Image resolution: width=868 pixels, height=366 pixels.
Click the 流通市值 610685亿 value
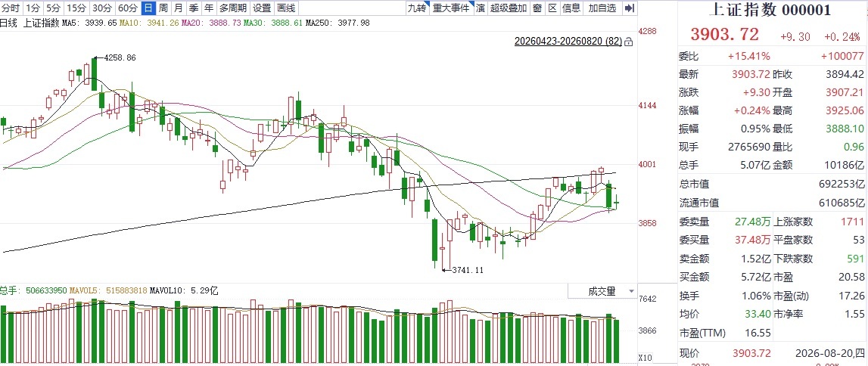[842, 203]
